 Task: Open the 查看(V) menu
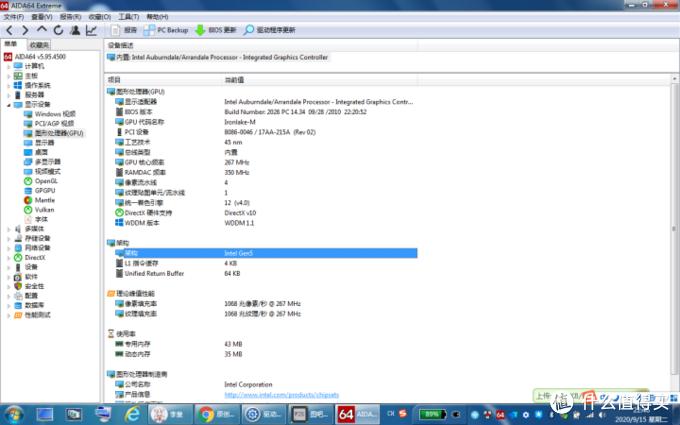[x=42, y=16]
